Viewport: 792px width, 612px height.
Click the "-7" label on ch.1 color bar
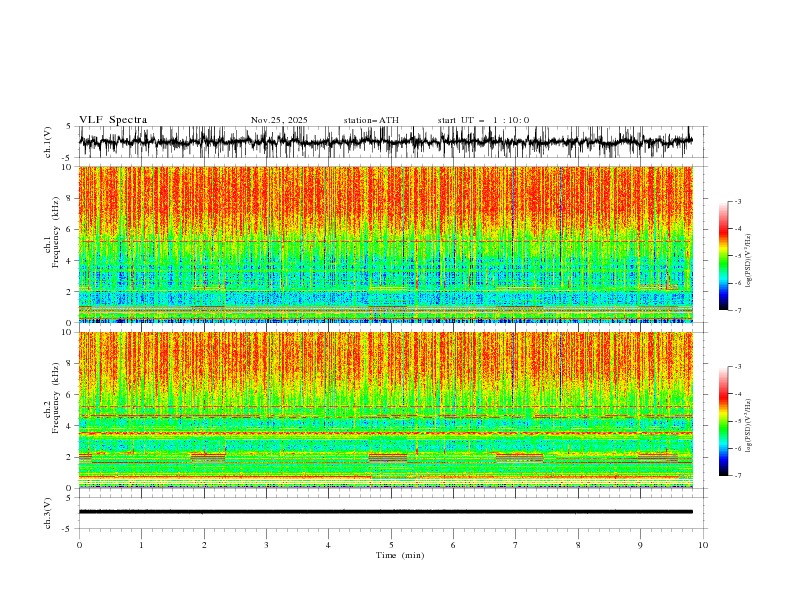click(738, 310)
